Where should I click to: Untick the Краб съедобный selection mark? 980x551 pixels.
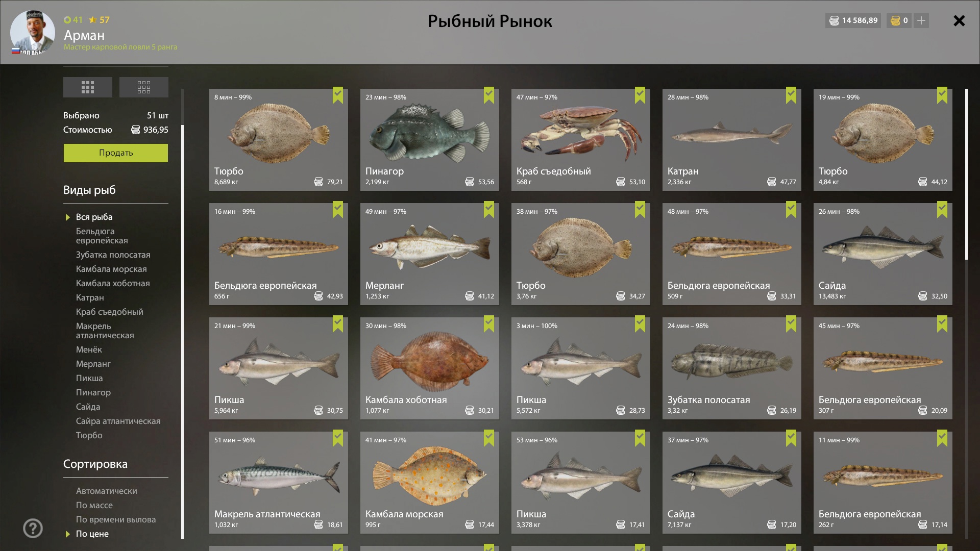640,95
